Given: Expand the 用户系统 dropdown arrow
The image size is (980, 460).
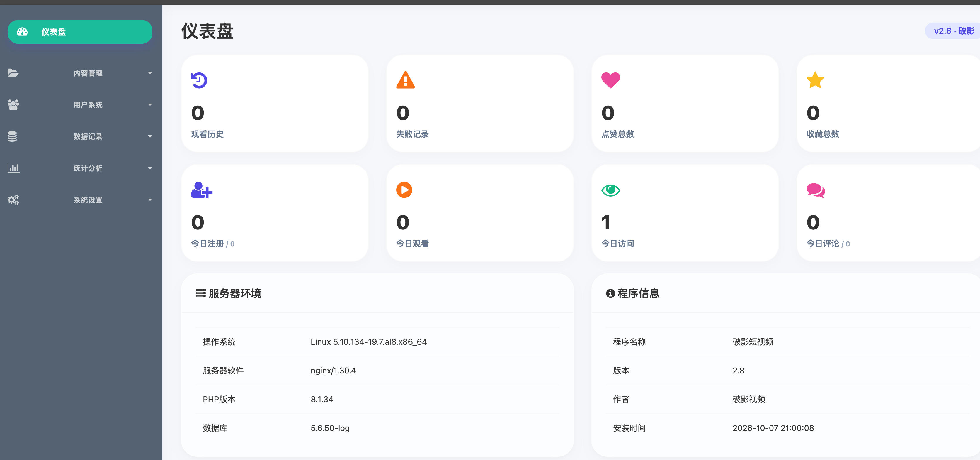Looking at the screenshot, I should tap(150, 104).
